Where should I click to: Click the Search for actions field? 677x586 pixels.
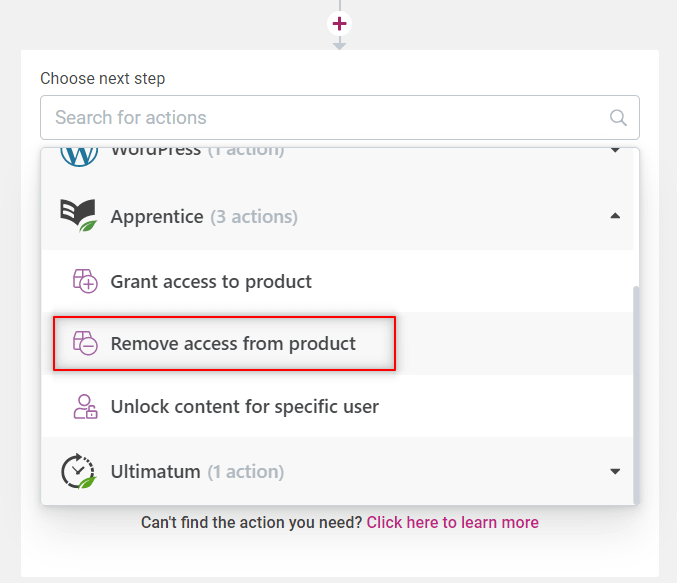340,117
